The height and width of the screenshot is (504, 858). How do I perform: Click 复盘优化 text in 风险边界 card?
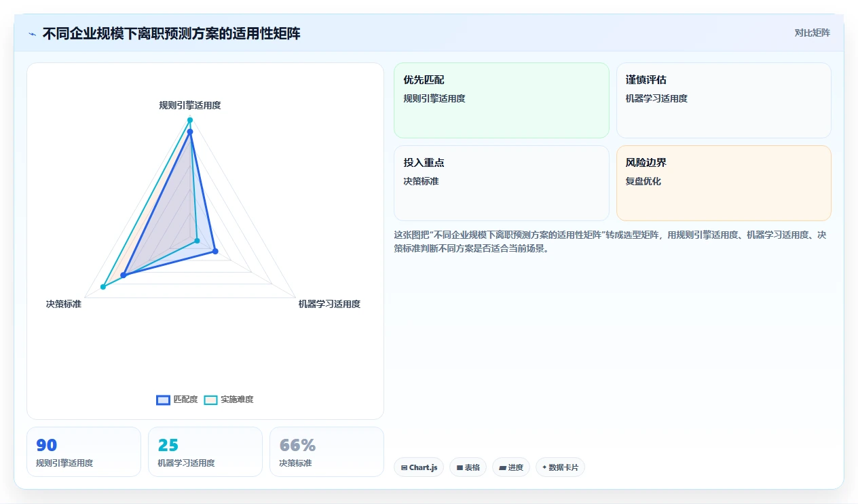(643, 181)
